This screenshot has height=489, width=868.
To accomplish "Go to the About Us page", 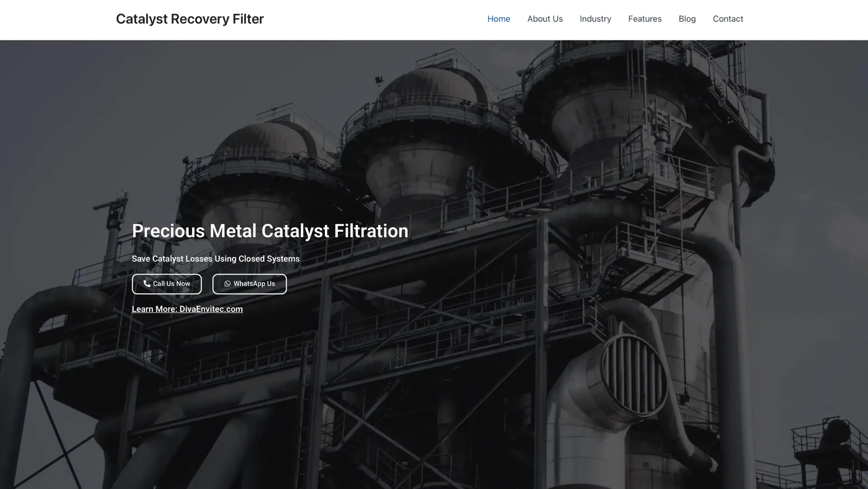I will point(545,19).
